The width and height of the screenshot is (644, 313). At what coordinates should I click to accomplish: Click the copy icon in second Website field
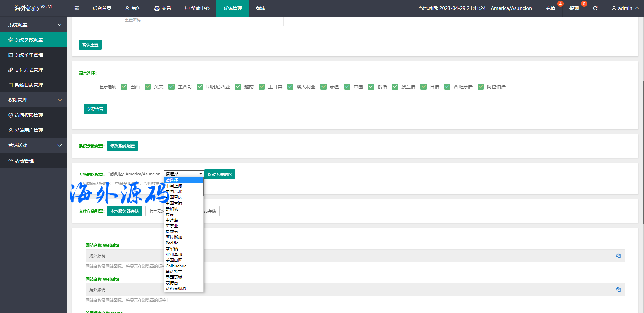tap(618, 289)
